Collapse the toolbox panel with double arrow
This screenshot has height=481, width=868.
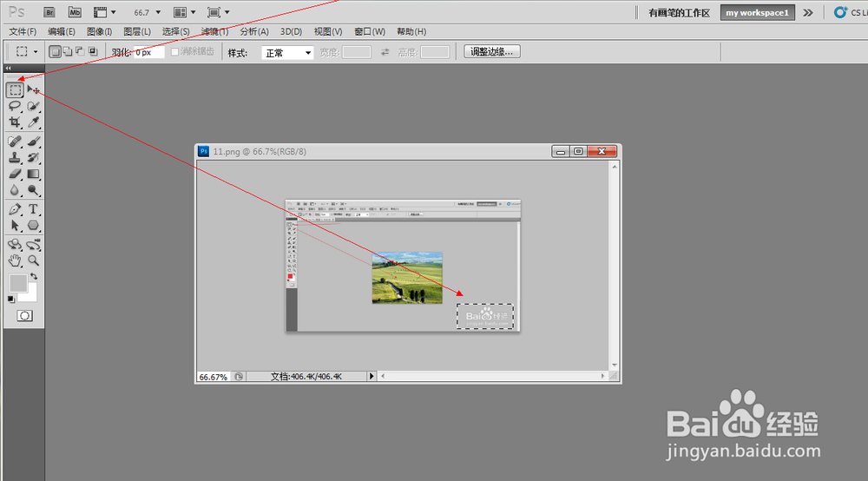click(x=9, y=68)
